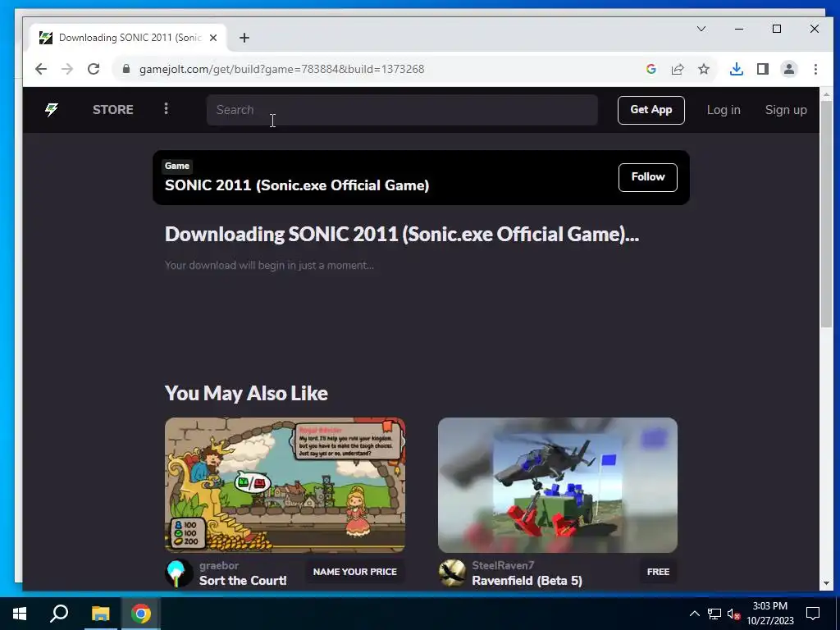Image resolution: width=840 pixels, height=630 pixels.
Task: Open the Sort the Court! thumbnail
Action: (x=285, y=485)
